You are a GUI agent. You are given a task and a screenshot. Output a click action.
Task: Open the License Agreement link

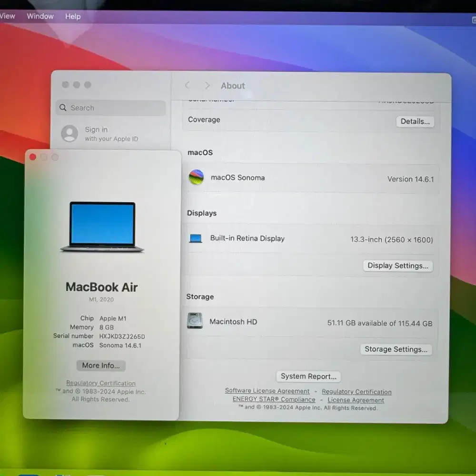[x=356, y=400]
